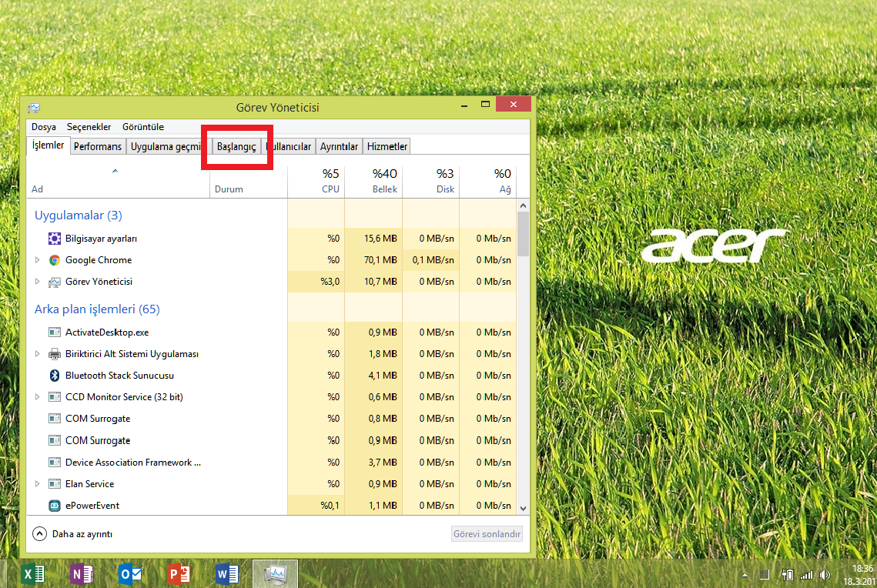Switch to the Başlangıç tab

(236, 146)
